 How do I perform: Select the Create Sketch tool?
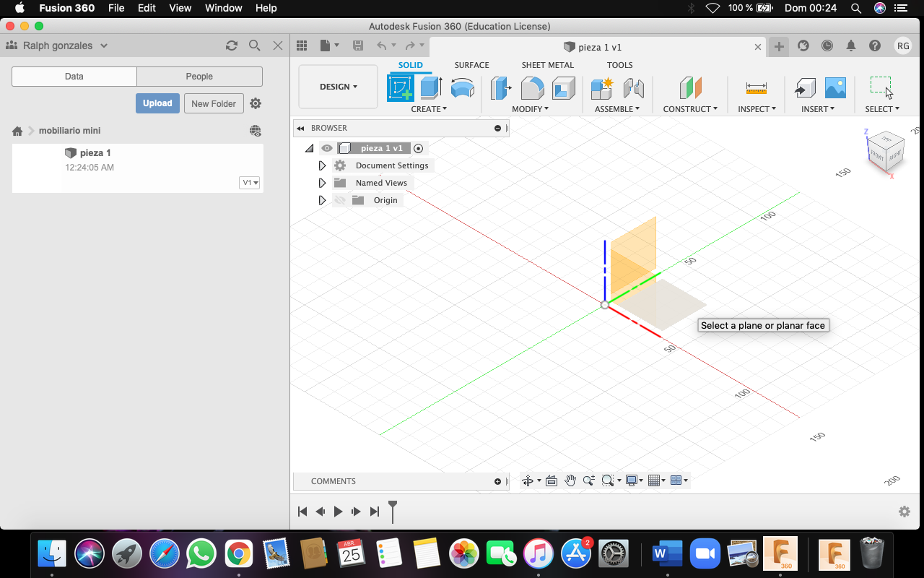pos(401,88)
